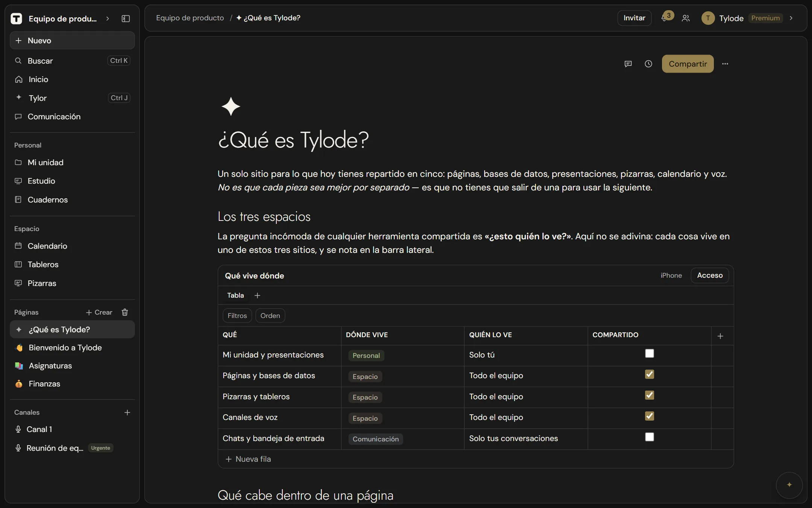The width and height of the screenshot is (812, 508).
Task: Click the Tylode workspace logo
Action: pyautogui.click(x=16, y=18)
